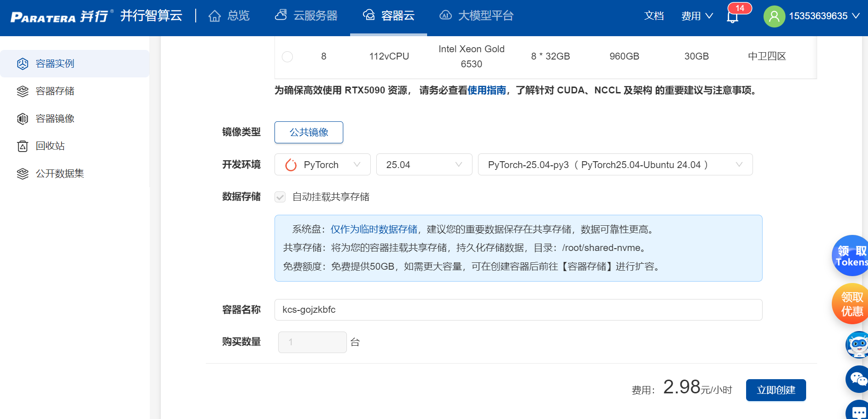This screenshot has width=868, height=419.
Task: Open the 25.04 version dropdown
Action: 424,164
